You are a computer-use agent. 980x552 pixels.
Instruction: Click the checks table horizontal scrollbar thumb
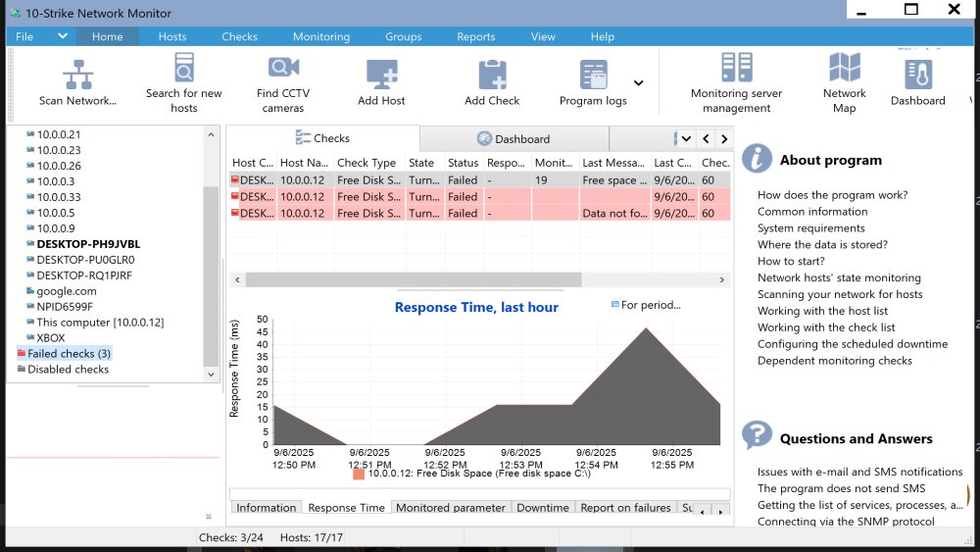click(414, 279)
